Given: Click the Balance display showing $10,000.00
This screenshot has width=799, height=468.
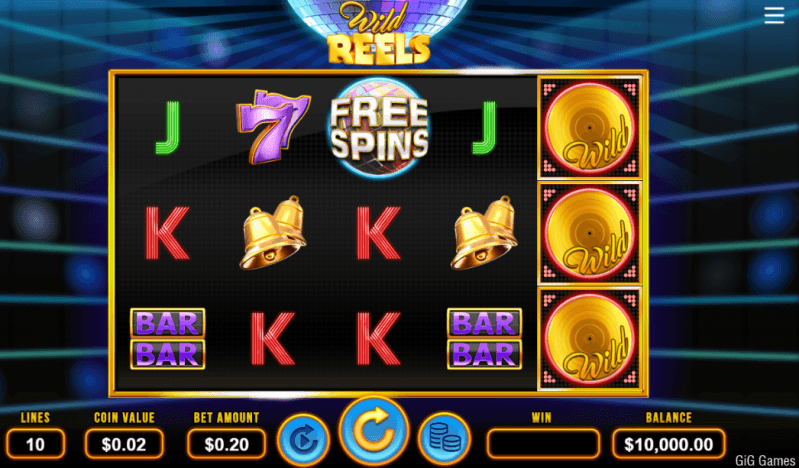Looking at the screenshot, I should 669,444.
